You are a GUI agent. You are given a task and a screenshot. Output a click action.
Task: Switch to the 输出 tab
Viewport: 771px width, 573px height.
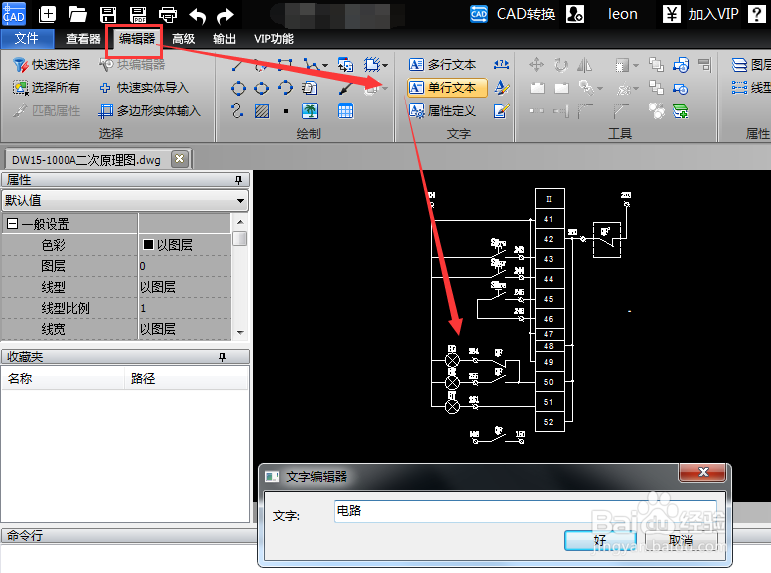pyautogui.click(x=224, y=39)
